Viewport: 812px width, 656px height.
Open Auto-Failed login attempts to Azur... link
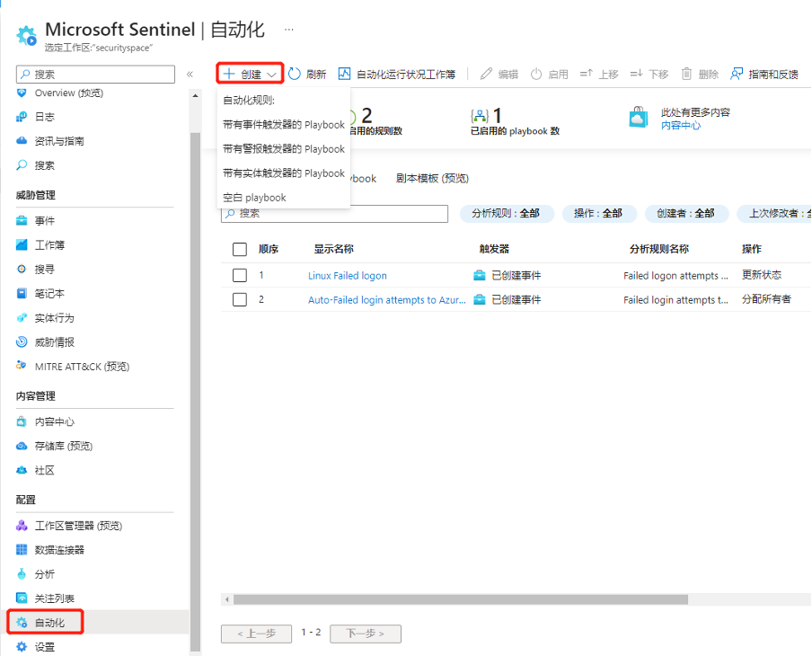(x=387, y=300)
